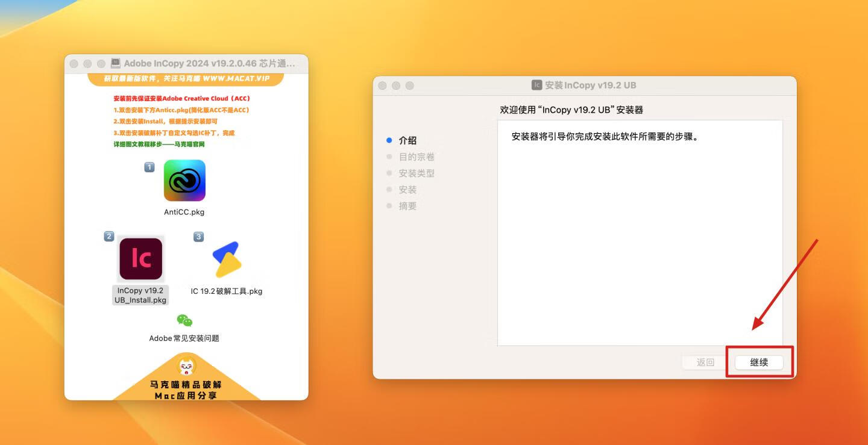868x445 pixels.
Task: Click the cat mascot logo in the banner
Action: click(186, 366)
